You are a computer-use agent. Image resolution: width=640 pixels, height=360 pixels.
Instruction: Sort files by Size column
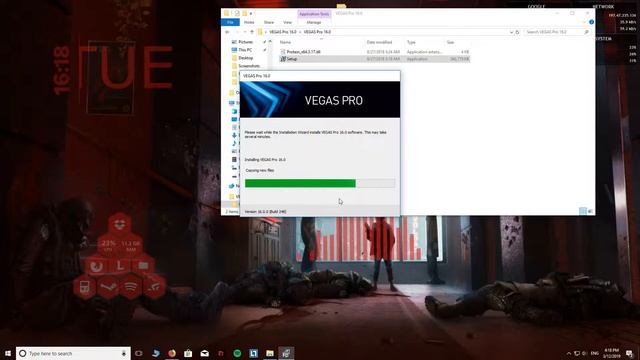[x=450, y=42]
